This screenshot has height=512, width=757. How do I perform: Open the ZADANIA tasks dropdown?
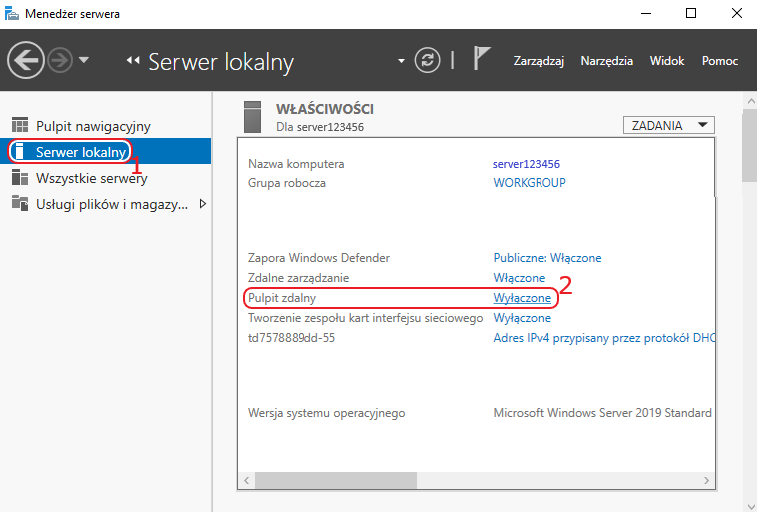pyautogui.click(x=669, y=125)
